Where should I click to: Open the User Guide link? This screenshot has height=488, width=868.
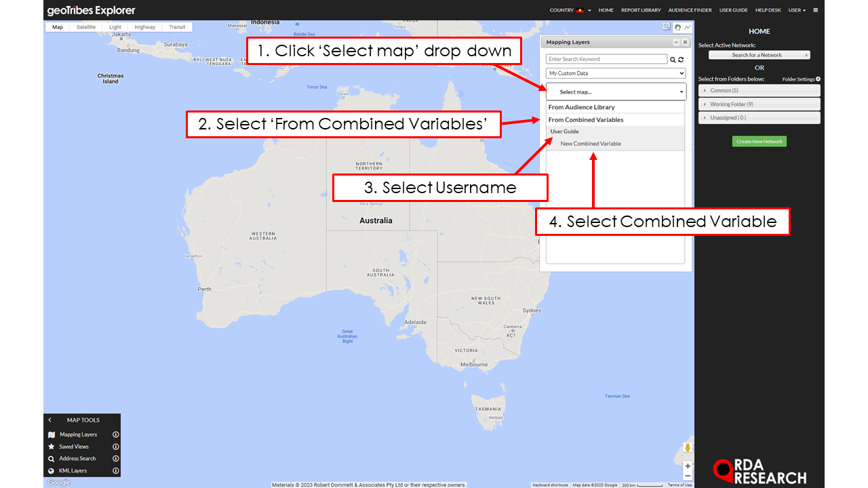pos(734,10)
